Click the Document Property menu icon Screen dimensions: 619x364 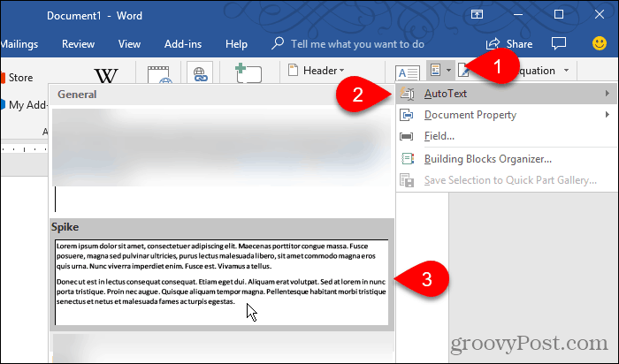[407, 115]
